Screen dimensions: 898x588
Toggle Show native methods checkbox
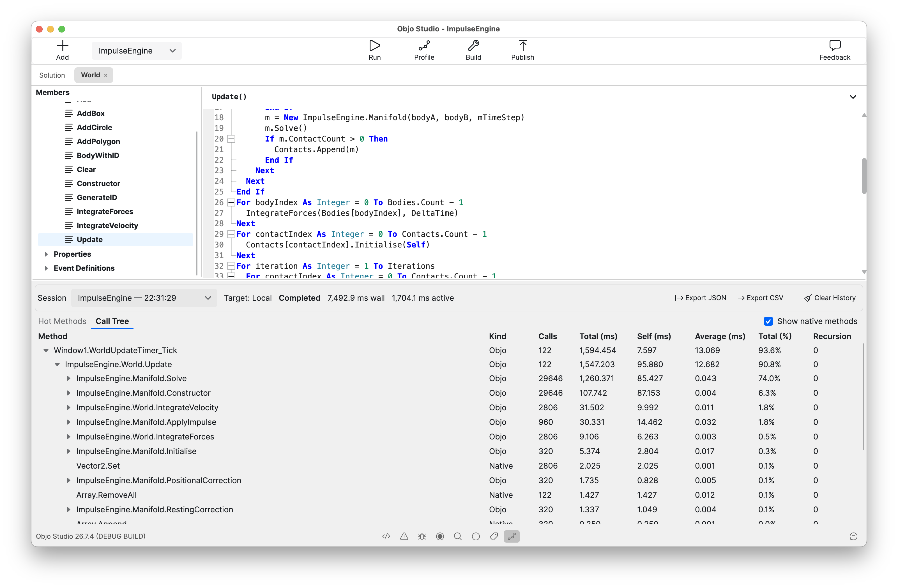768,321
